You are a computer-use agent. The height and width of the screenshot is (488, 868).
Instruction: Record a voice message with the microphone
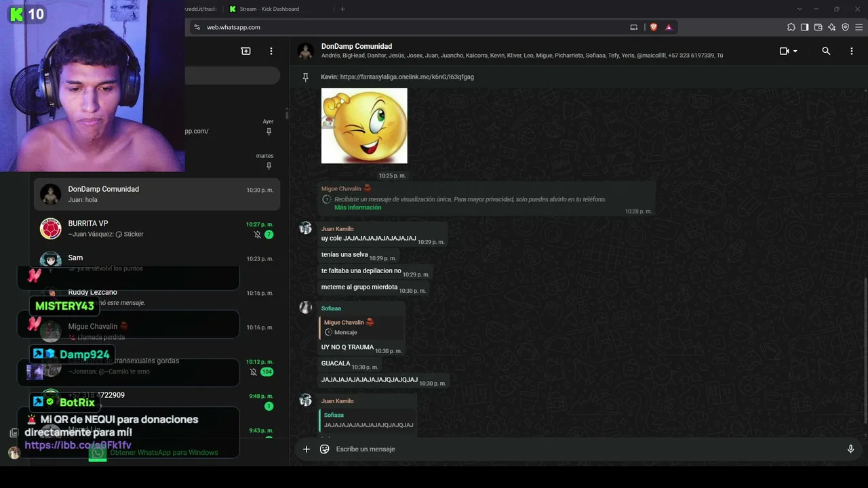coord(850,449)
